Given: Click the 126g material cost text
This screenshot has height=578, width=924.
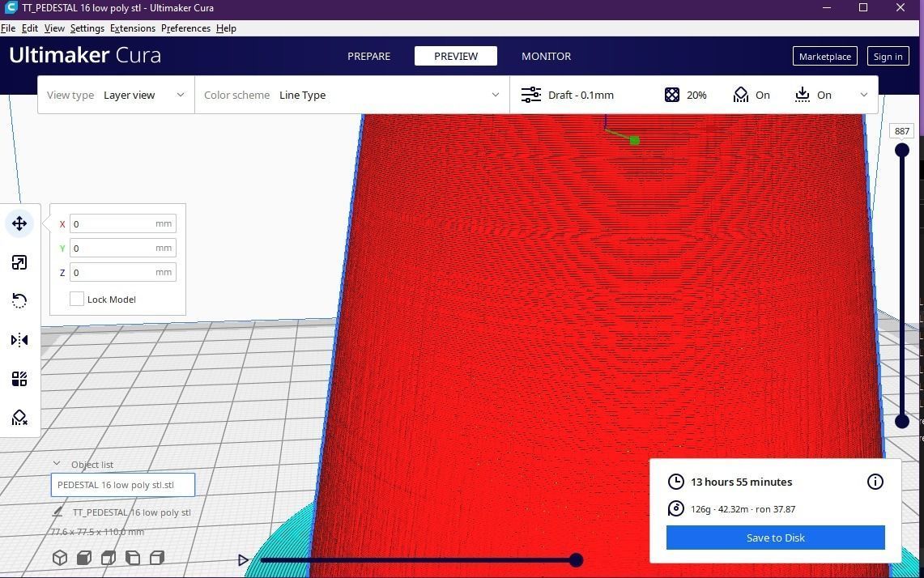Looking at the screenshot, I should pyautogui.click(x=743, y=509).
